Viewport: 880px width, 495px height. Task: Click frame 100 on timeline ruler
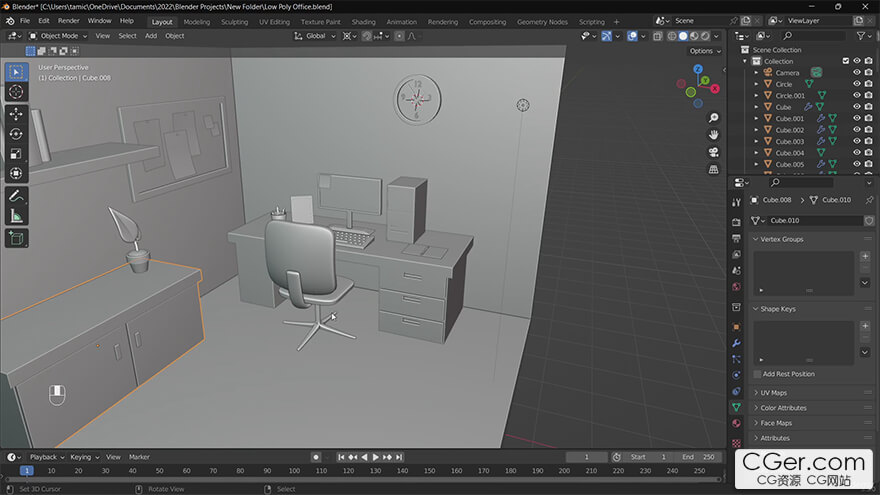[x=294, y=470]
